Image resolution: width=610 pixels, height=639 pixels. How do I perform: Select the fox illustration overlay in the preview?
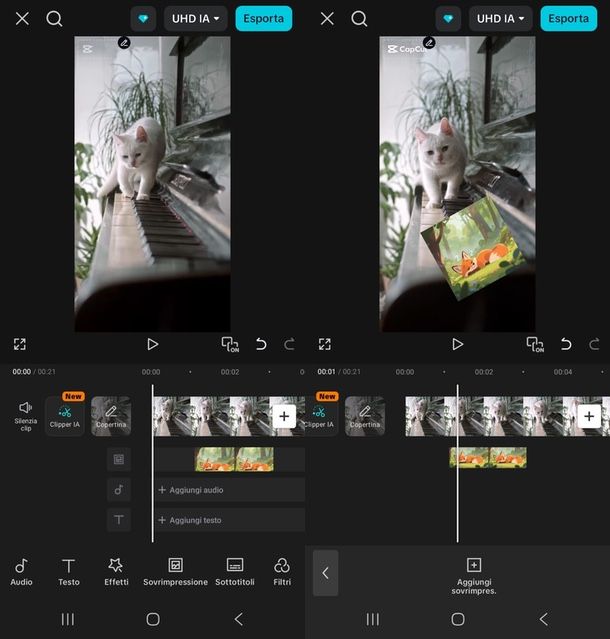(x=462, y=248)
